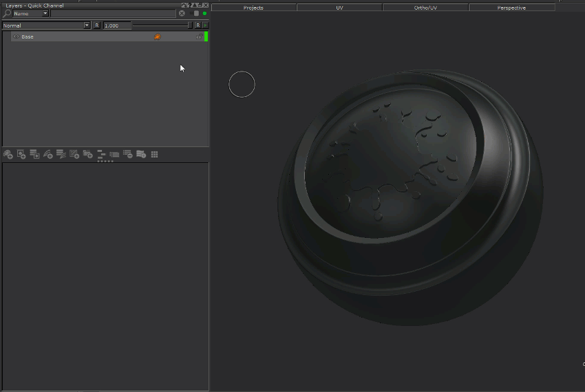The image size is (585, 392).
Task: Click the opacity value field showing 1.000
Action: [x=117, y=25]
